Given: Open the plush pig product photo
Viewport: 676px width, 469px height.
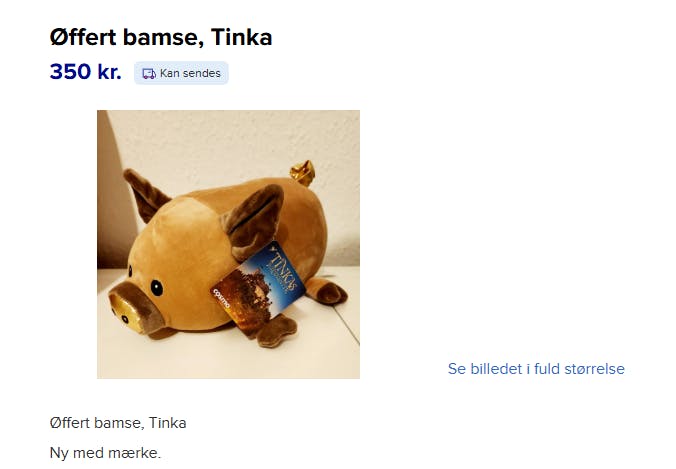Looking at the screenshot, I should [x=228, y=244].
